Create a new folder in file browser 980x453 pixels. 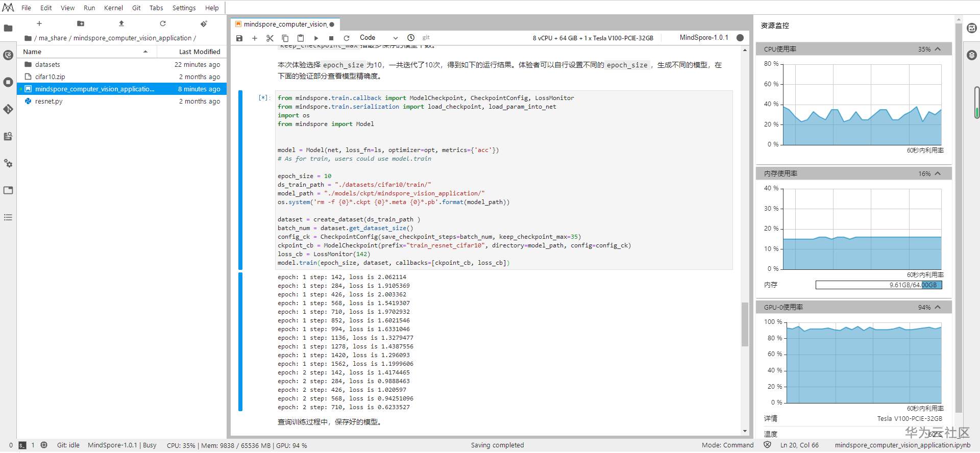pos(81,23)
